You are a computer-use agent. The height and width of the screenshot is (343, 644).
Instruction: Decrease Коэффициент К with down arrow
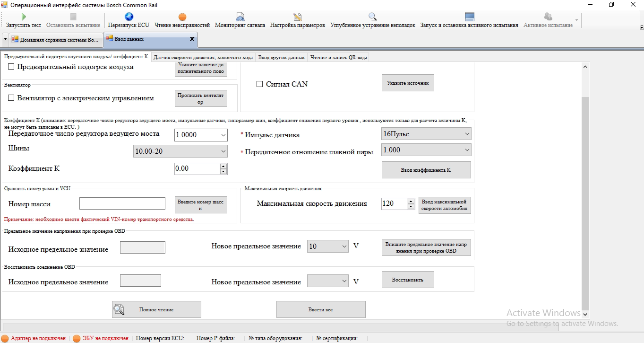223,171
